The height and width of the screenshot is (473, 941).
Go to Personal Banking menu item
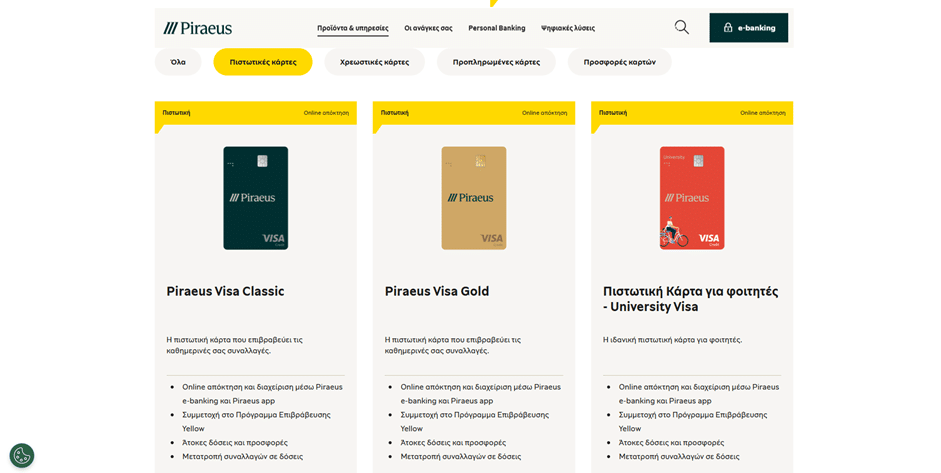[x=496, y=28]
